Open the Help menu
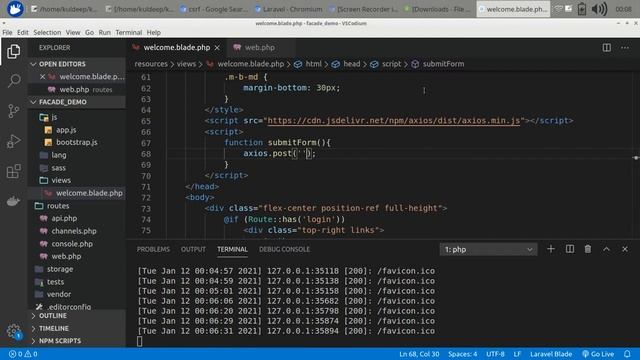640x360 pixels. click(x=153, y=32)
